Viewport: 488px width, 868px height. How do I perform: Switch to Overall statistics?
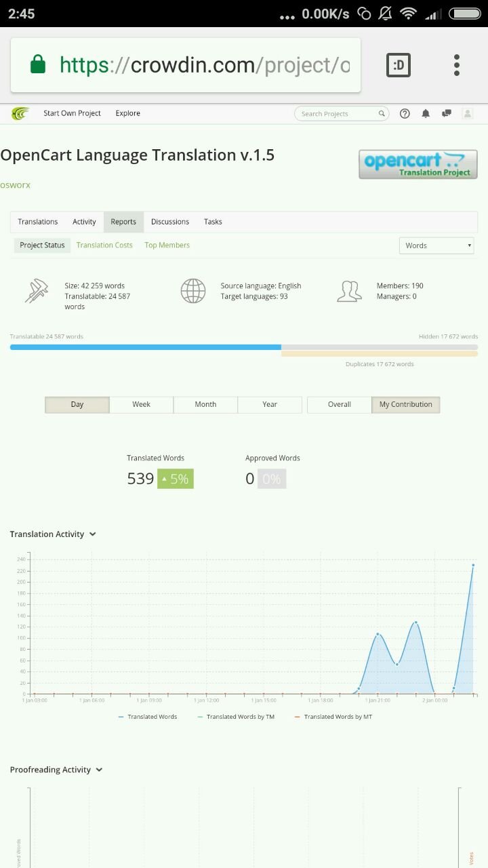[x=340, y=405]
